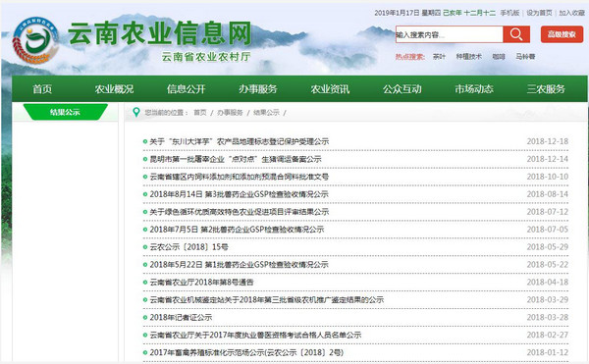The height and width of the screenshot is (364, 589).
Task: Open the 农业概况 navigation tab
Action: 114,89
